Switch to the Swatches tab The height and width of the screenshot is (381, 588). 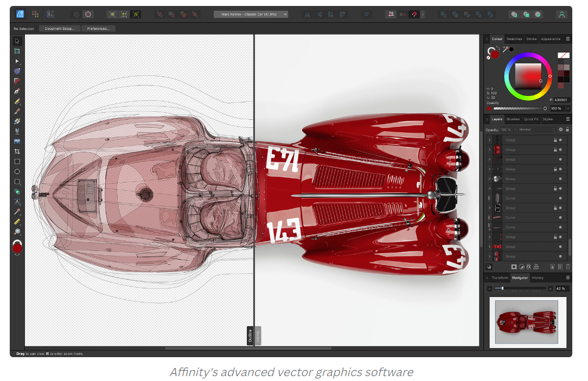pos(514,39)
